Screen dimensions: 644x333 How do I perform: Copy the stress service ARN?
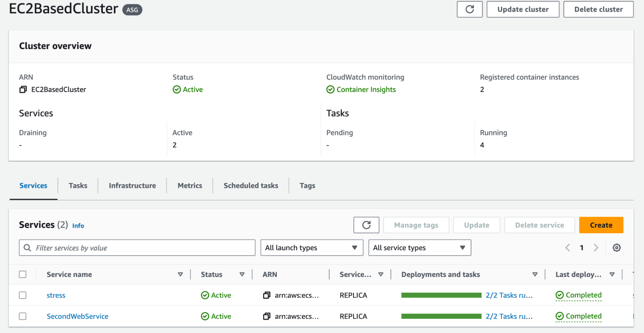266,295
